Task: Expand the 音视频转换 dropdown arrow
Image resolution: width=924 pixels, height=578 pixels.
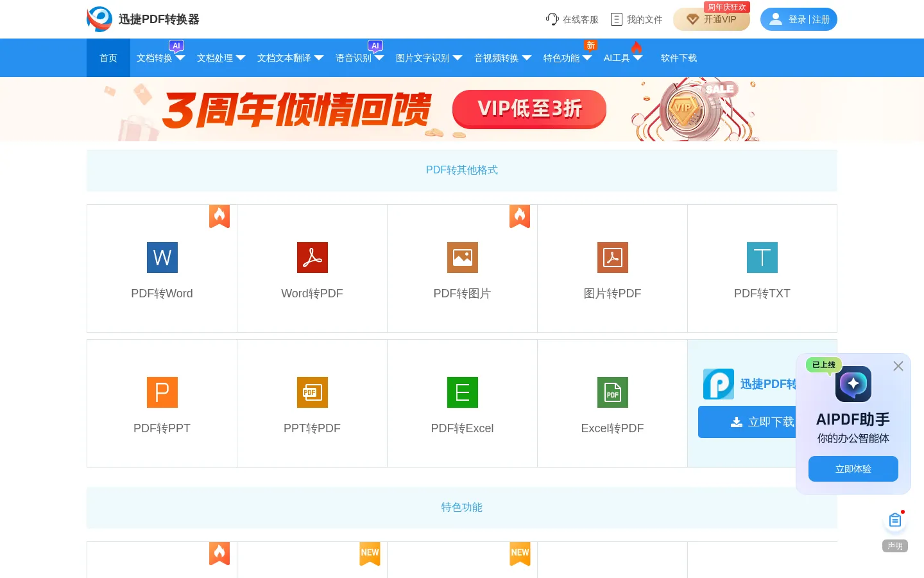Action: point(527,58)
